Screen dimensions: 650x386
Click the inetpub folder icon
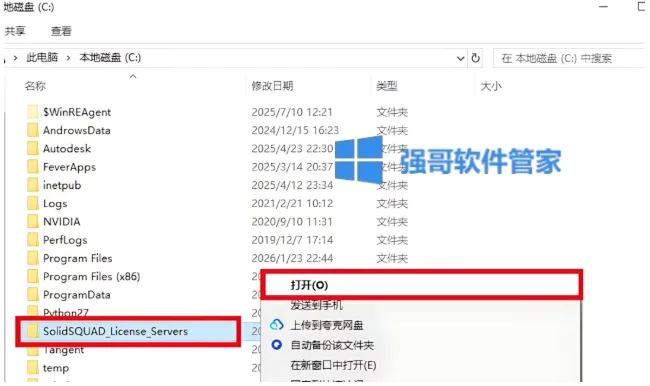click(33, 185)
